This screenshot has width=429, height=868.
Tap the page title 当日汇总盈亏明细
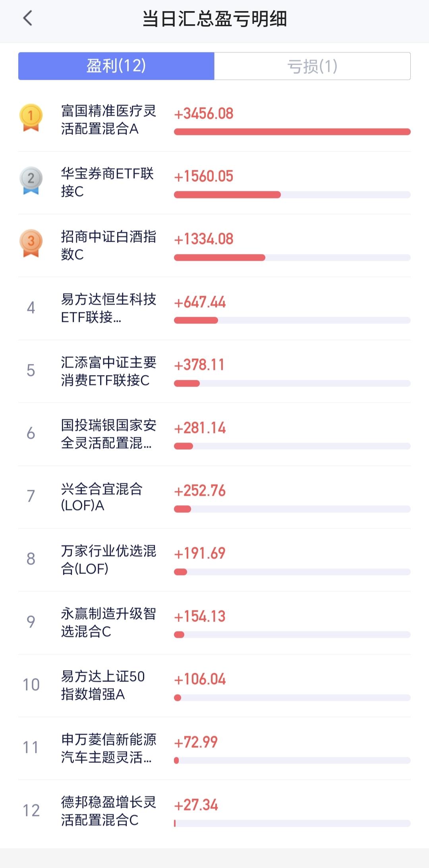(x=214, y=19)
